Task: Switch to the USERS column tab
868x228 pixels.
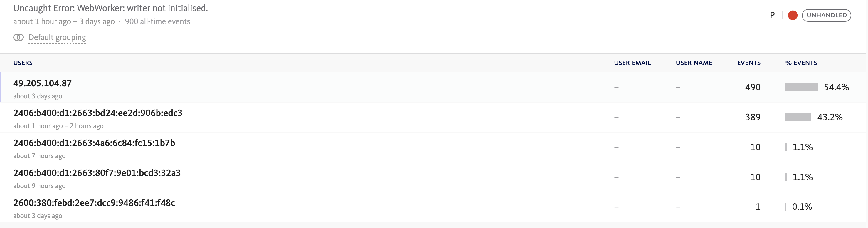Action: click(23, 63)
